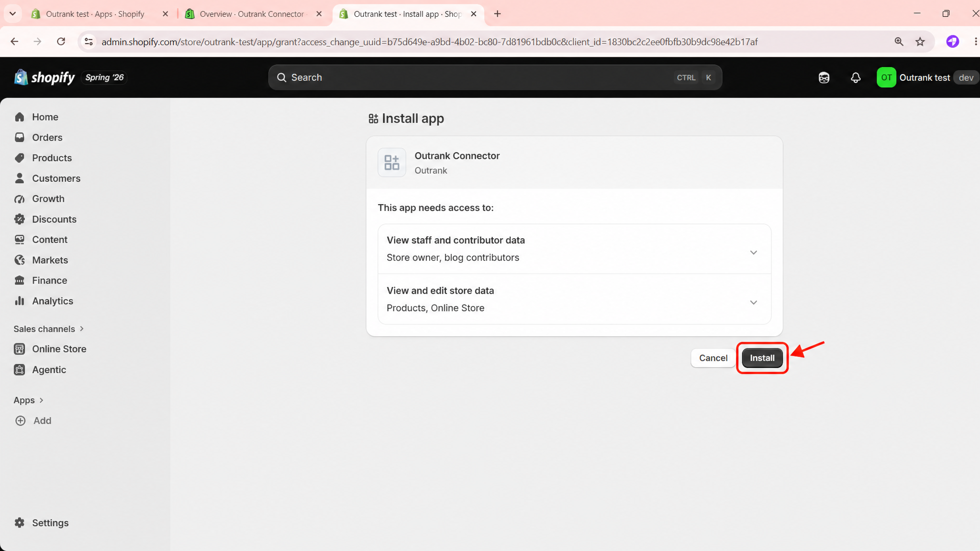Click the Agentic channel icon

tap(20, 370)
